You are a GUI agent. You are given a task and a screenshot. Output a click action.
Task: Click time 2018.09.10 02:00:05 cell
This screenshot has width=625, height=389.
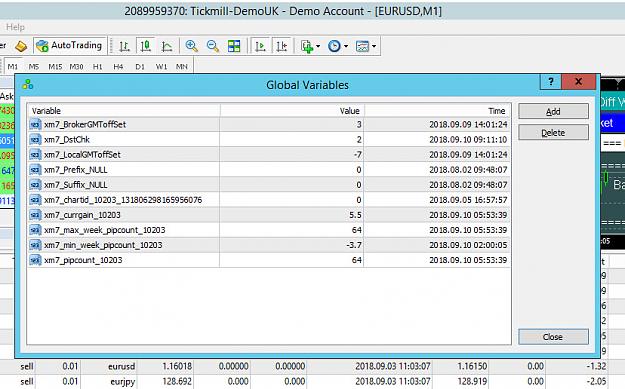(x=468, y=245)
